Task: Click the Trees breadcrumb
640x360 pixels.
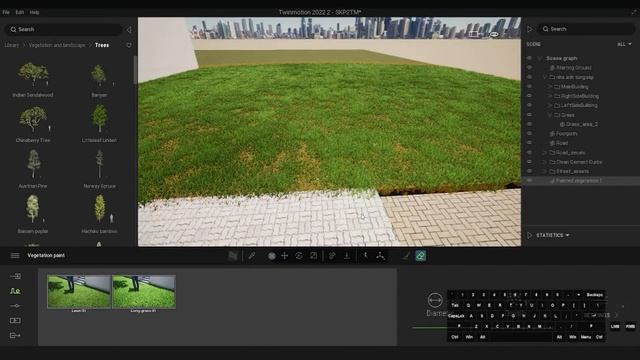Action: [102, 45]
